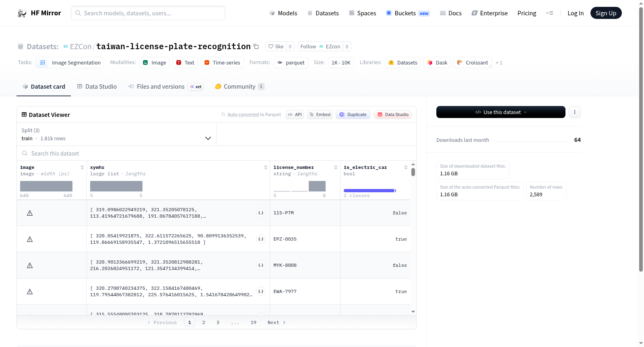Image resolution: width=644 pixels, height=347 pixels.
Task: Open Buckets in the navigation bar
Action: [x=408, y=13]
